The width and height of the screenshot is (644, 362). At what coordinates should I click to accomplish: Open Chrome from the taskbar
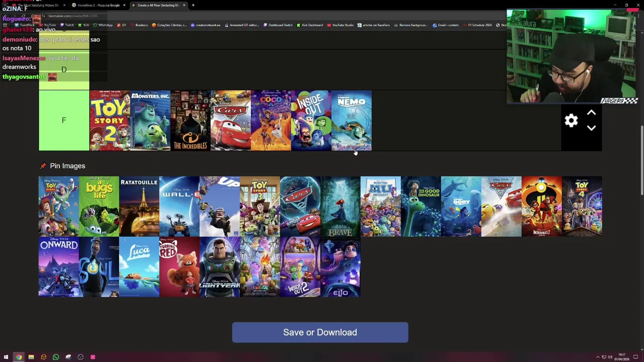[x=19, y=357]
